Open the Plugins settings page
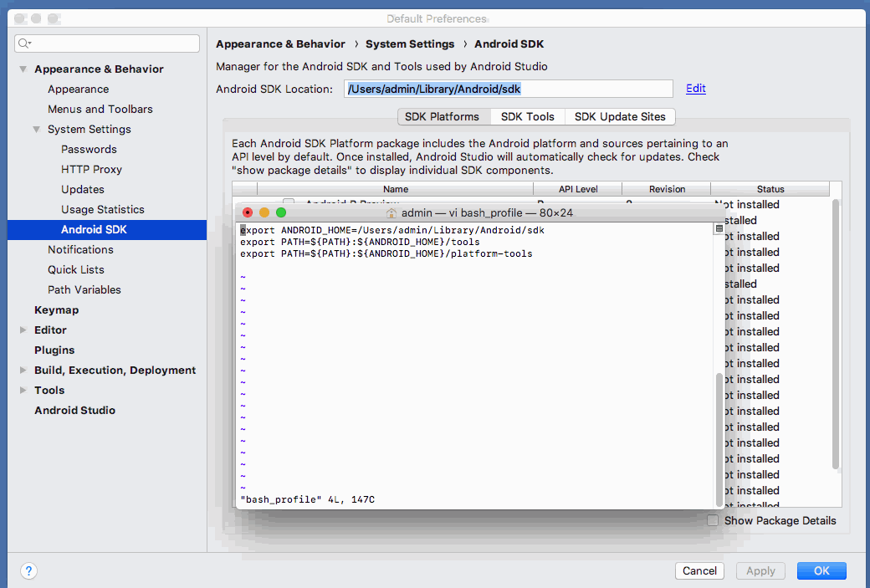The width and height of the screenshot is (870, 588). (x=54, y=350)
